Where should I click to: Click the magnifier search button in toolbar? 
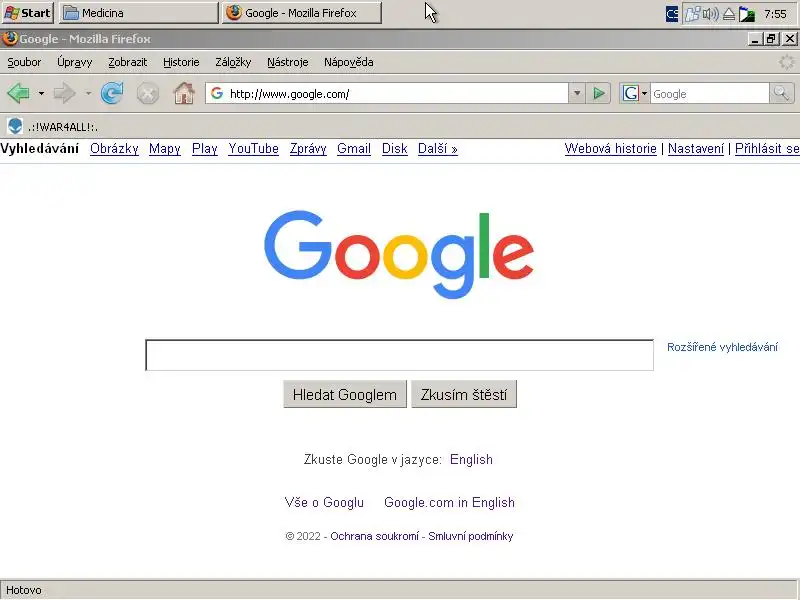point(782,93)
